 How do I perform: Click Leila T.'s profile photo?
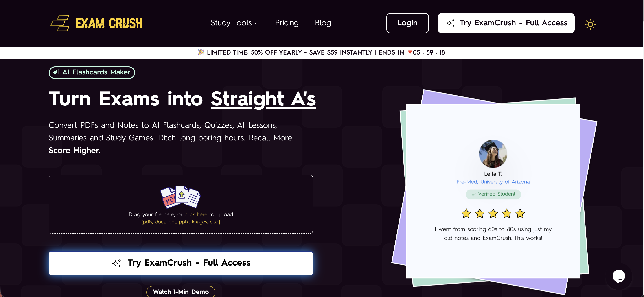[493, 153]
